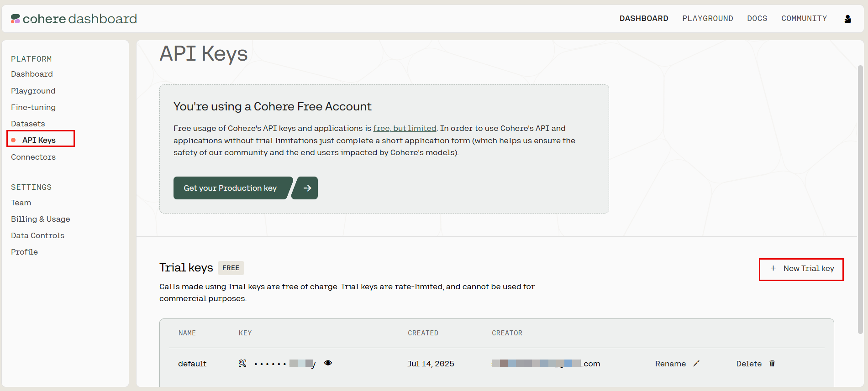Screen dimensions: 868x391
Task: Click the Cohere logo icon
Action: point(16,19)
